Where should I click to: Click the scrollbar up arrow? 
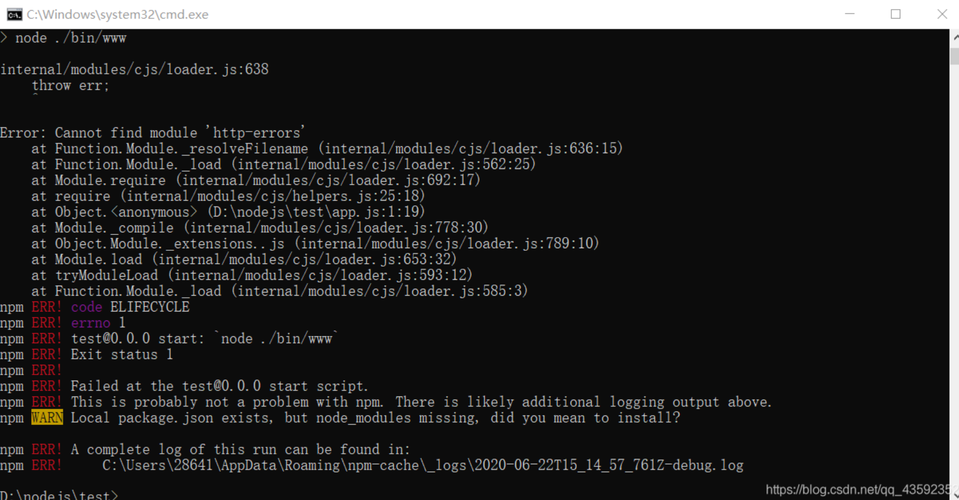click(x=954, y=39)
